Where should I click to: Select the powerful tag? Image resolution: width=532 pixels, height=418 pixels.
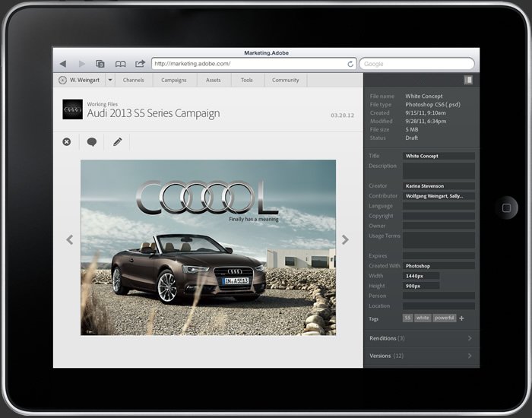coord(445,318)
